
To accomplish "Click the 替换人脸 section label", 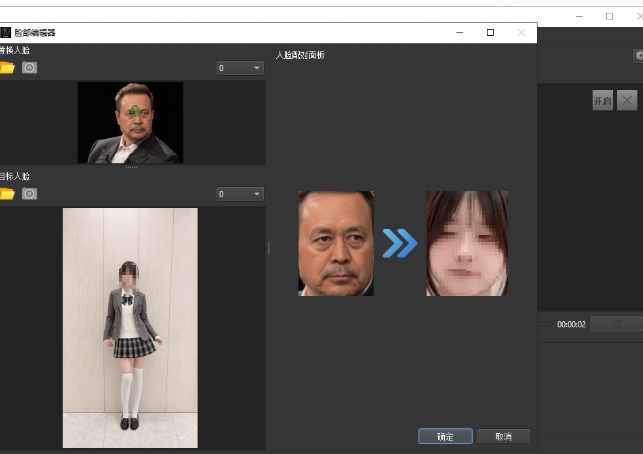I will point(15,50).
